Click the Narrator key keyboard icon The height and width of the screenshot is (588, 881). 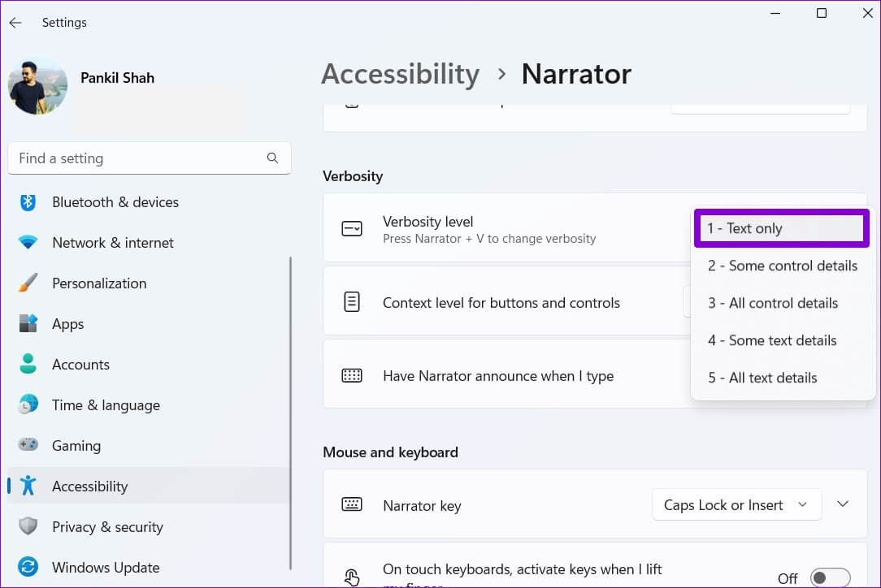pos(352,504)
